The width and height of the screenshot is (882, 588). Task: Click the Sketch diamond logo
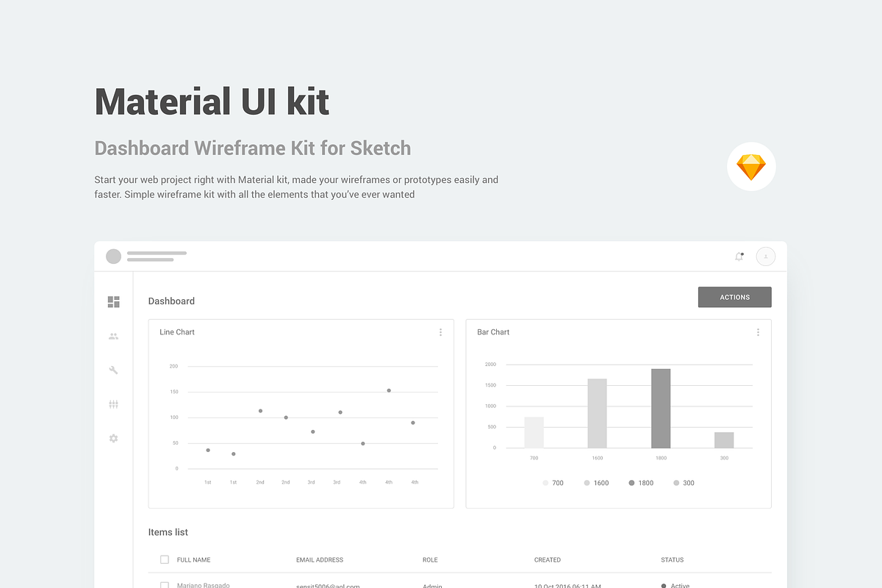click(751, 167)
